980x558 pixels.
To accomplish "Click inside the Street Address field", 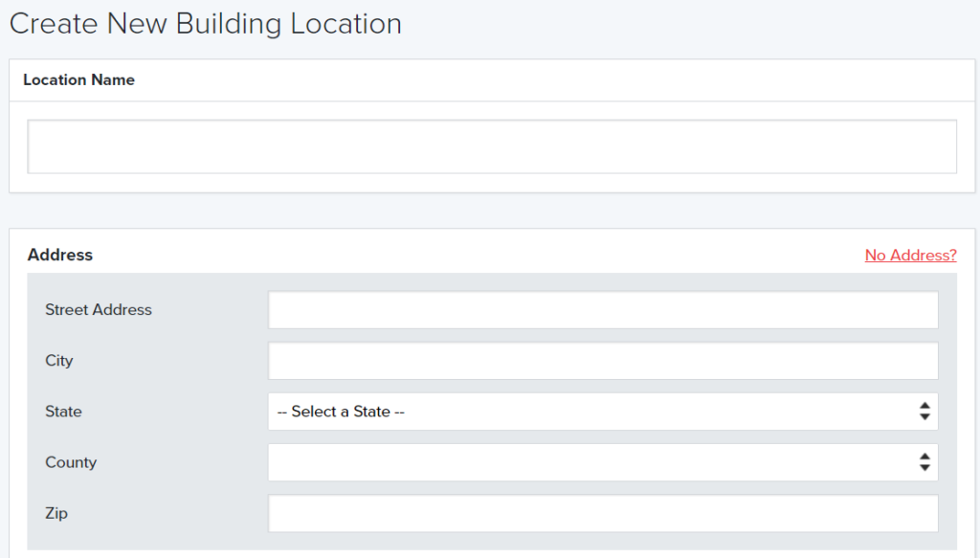I will click(x=603, y=309).
